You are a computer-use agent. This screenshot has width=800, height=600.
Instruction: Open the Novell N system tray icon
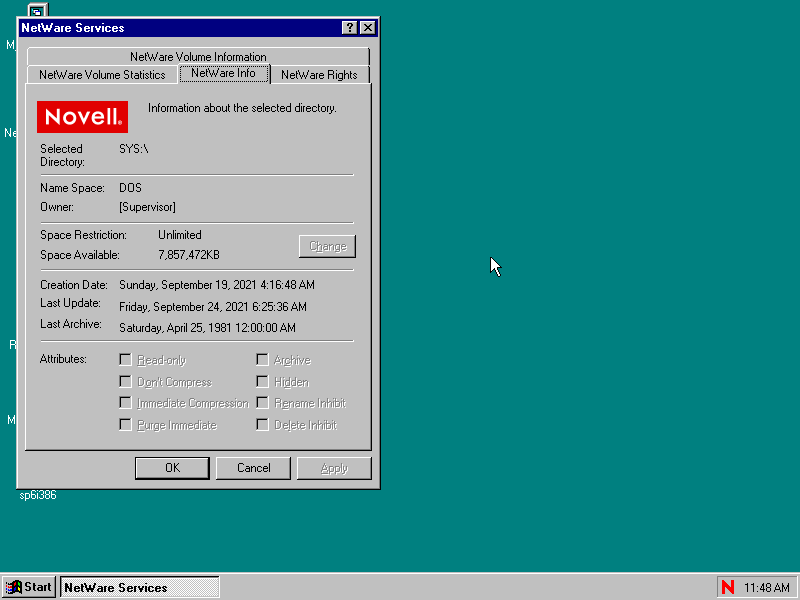[x=728, y=587]
